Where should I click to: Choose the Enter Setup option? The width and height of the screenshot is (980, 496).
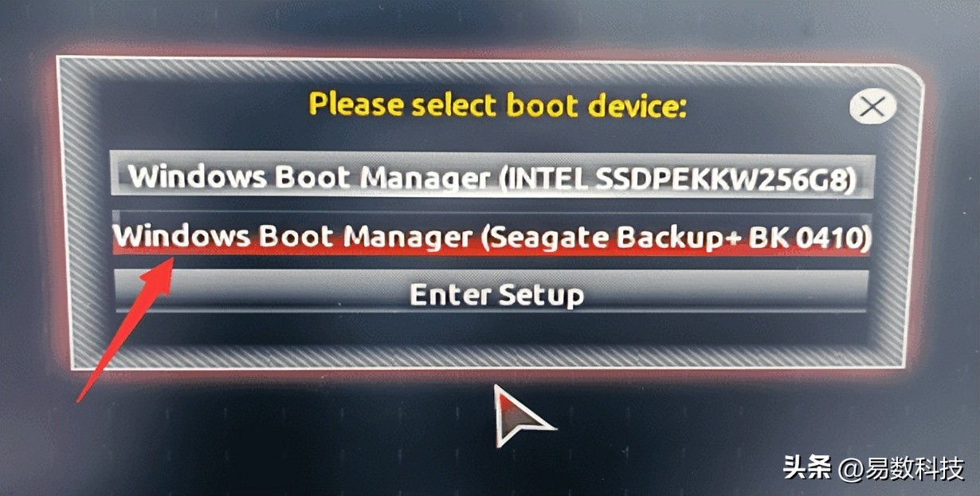click(x=492, y=294)
